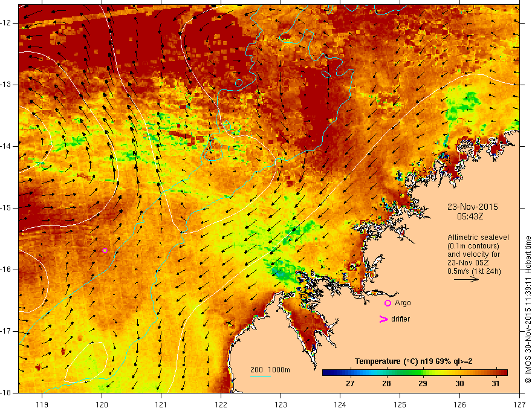Click the latitude axis label '-14'

[6, 146]
